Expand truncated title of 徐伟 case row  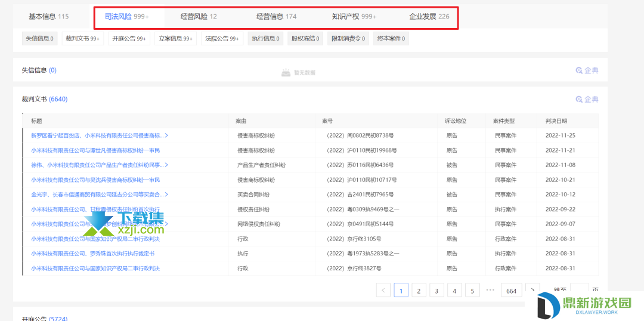tap(166, 165)
